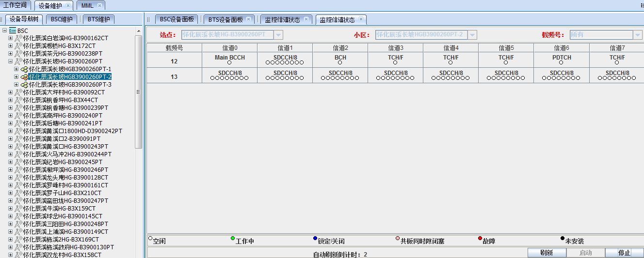
Task: Open the BTS维护 tab
Action: pyautogui.click(x=98, y=19)
